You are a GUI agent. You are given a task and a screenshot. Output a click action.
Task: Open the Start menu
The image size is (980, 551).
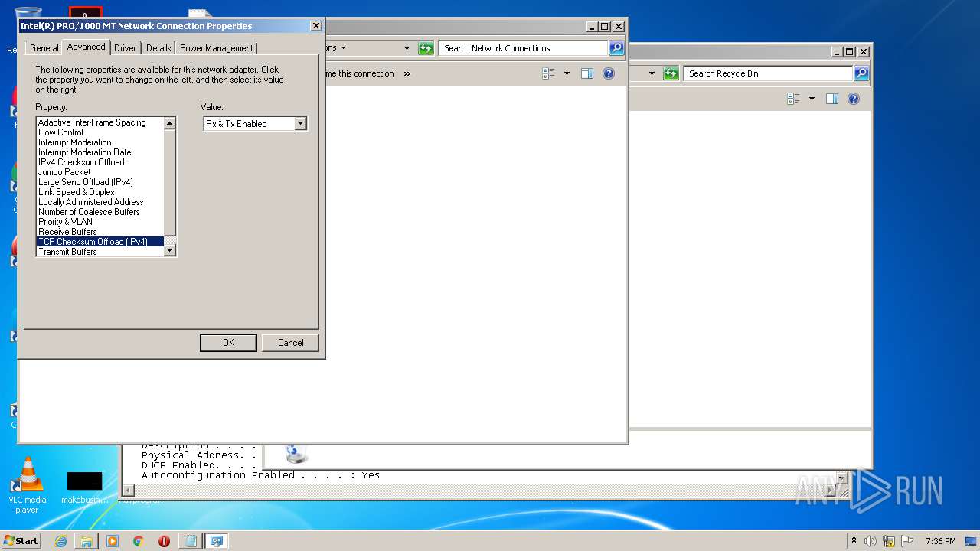[21, 540]
